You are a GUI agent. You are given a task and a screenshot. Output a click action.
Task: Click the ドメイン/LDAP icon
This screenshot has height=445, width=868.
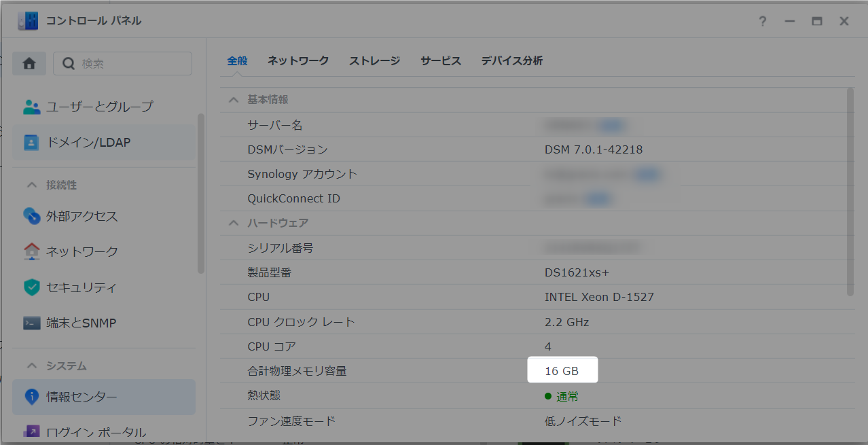tap(32, 143)
